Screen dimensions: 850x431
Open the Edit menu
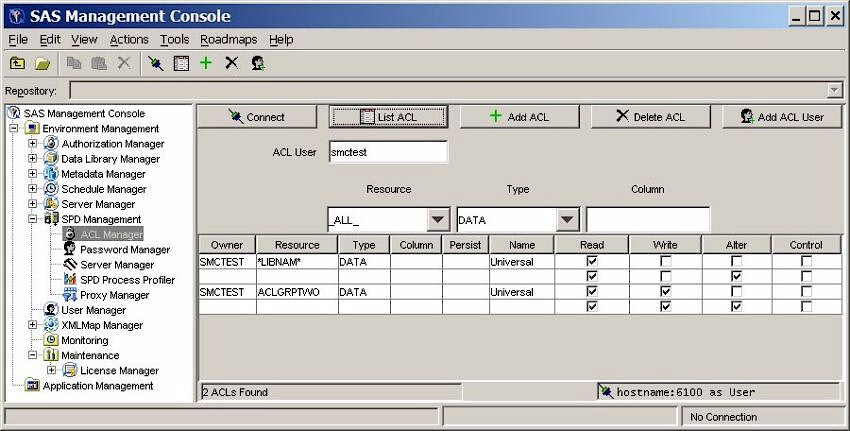pos(50,40)
